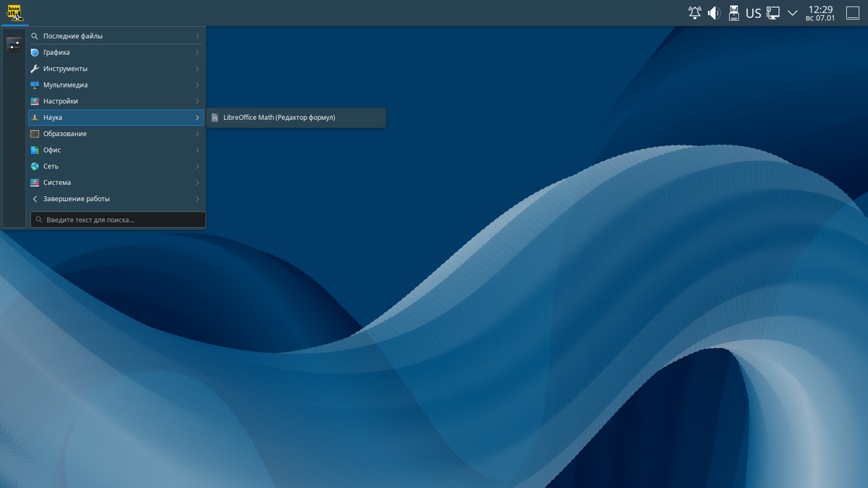Click the Наука category icon
The height and width of the screenshot is (488, 868).
(35, 117)
